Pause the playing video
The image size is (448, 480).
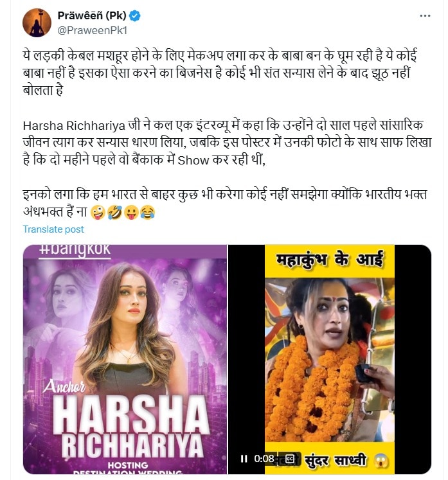click(244, 459)
